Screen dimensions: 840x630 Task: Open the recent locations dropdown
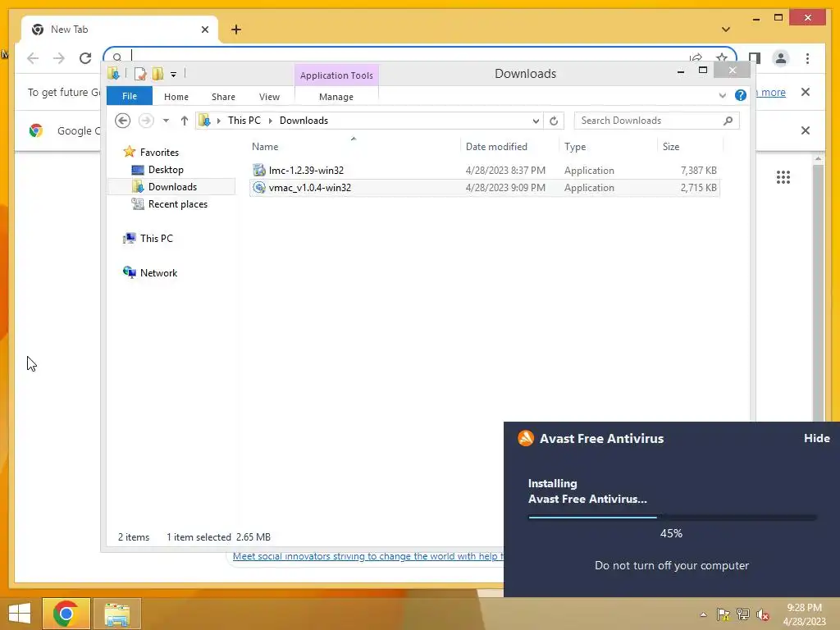click(x=166, y=121)
